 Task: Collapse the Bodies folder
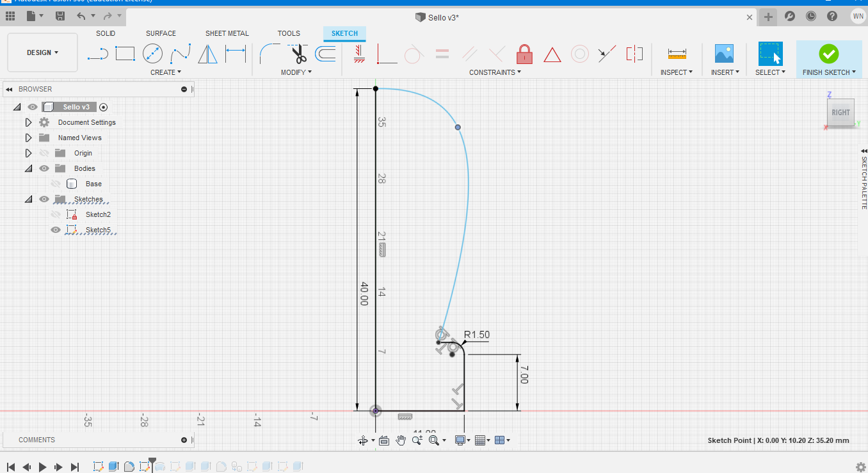click(x=28, y=168)
